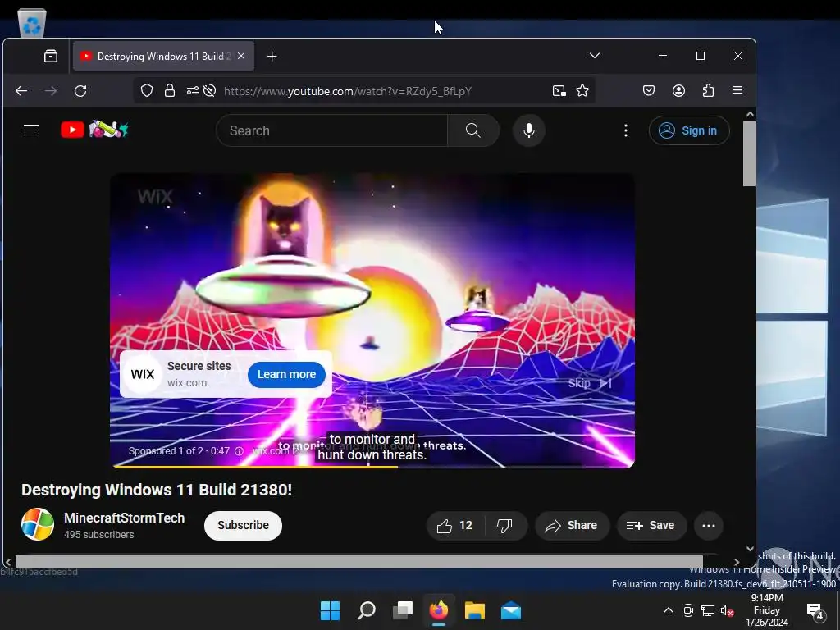Screen dimensions: 840x630
Task: Open Save to Pocket icon
Action: click(x=649, y=90)
